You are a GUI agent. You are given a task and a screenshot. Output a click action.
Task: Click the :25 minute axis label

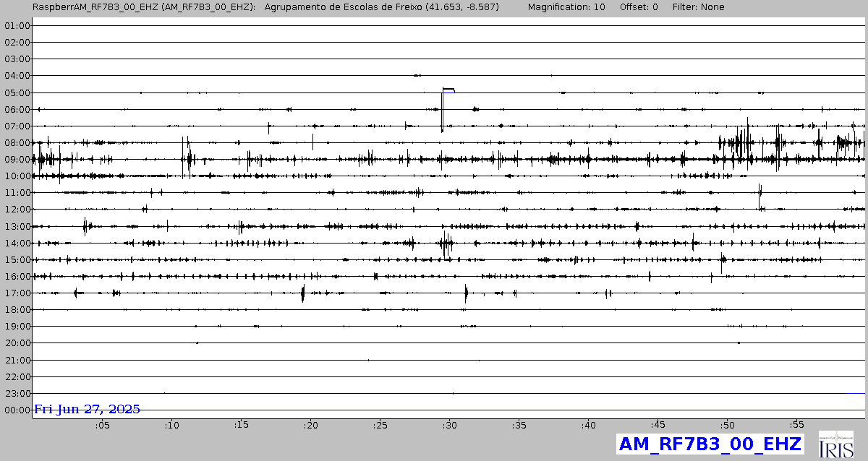380,426
